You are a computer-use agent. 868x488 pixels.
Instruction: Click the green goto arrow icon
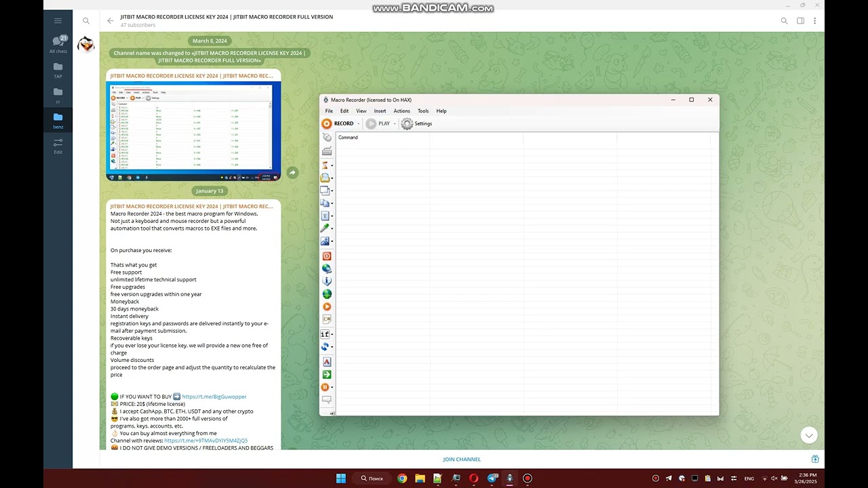click(x=327, y=374)
